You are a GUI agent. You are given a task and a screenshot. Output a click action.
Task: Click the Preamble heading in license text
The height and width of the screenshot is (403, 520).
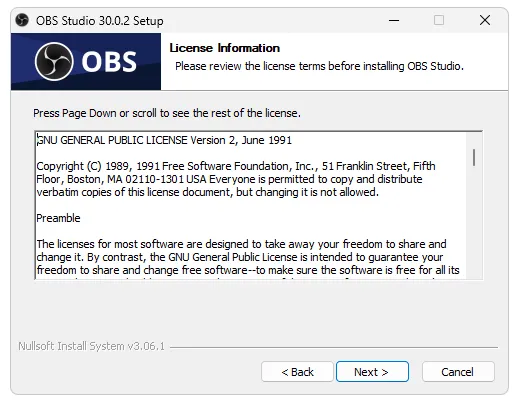pyautogui.click(x=58, y=218)
